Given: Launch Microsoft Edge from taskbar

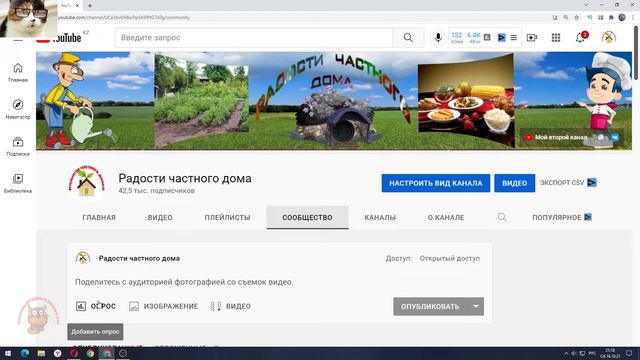Looking at the screenshot, I should point(24,353).
